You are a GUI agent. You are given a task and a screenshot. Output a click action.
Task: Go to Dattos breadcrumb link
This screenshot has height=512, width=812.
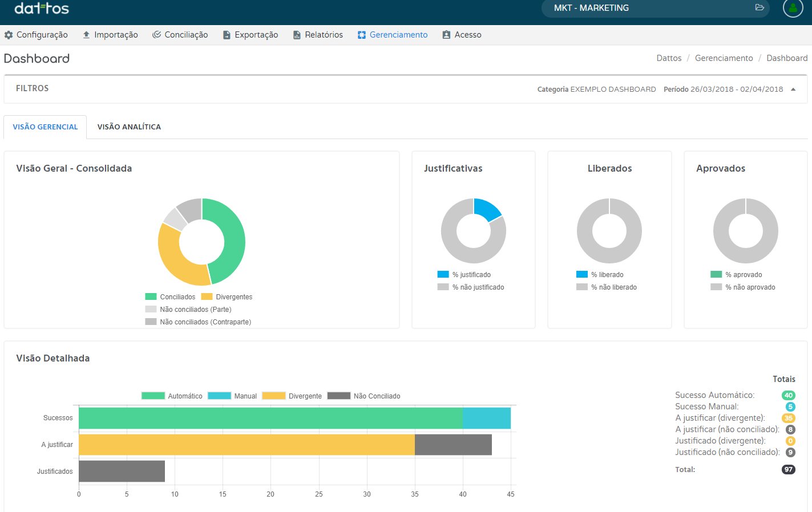669,58
